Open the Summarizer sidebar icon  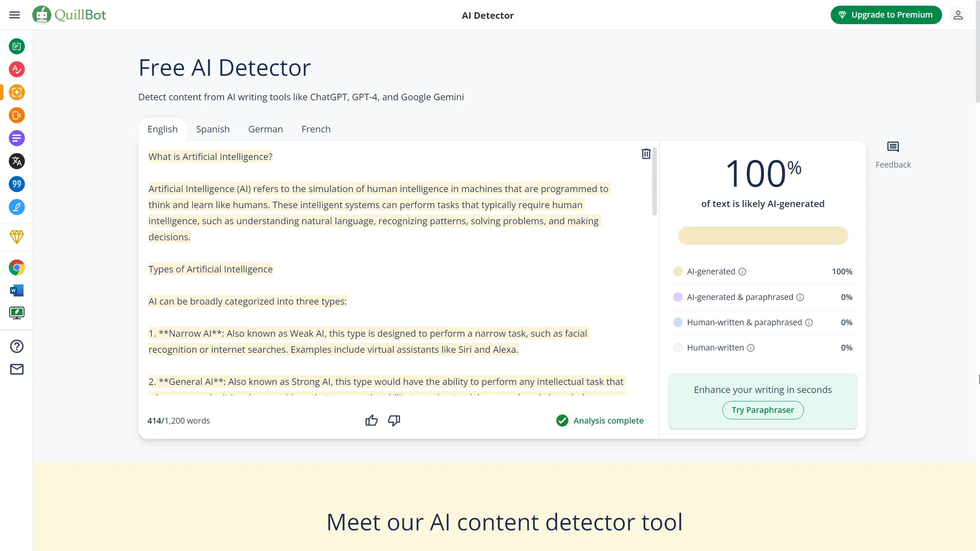[x=17, y=138]
